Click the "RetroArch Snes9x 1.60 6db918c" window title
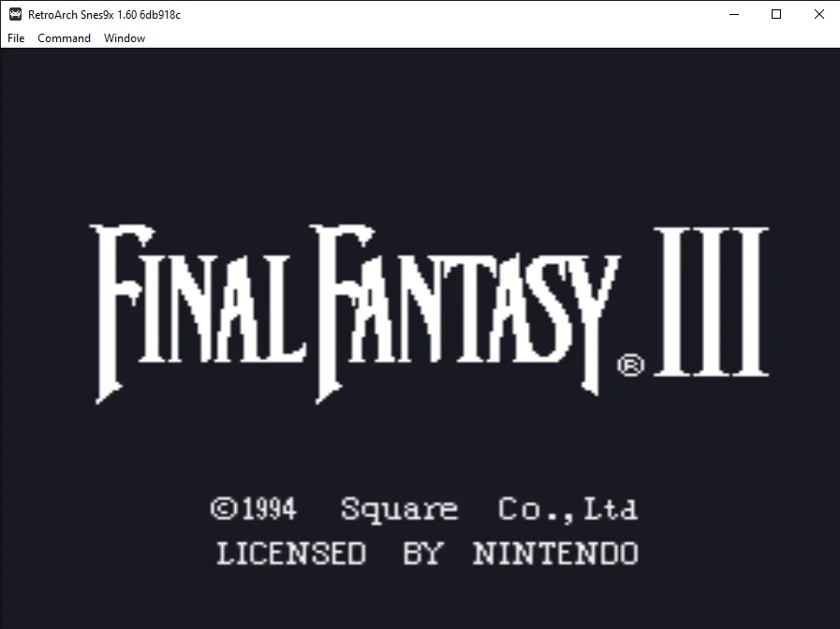840x629 pixels. click(104, 15)
